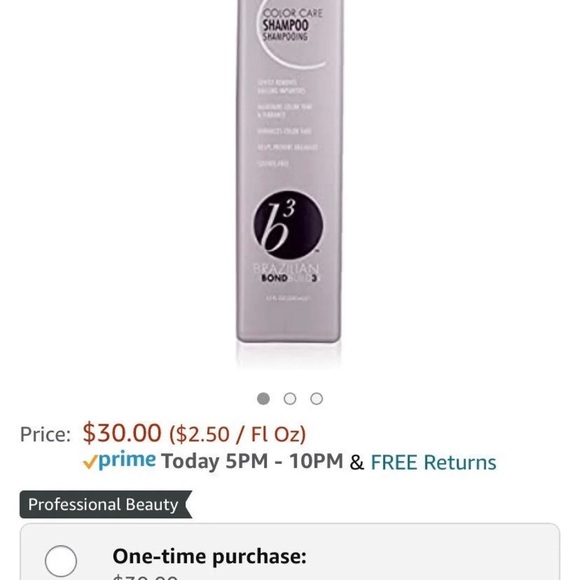
Task: Click the orange Prime checkmark
Action: (x=90, y=462)
